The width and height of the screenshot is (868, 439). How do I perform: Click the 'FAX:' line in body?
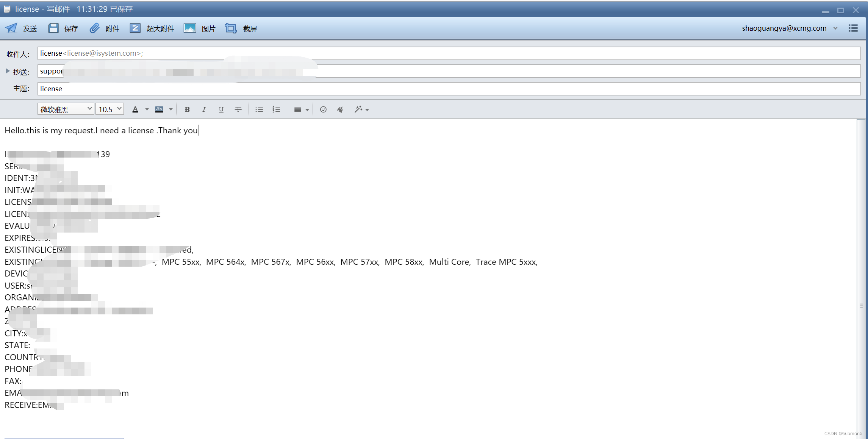13,381
